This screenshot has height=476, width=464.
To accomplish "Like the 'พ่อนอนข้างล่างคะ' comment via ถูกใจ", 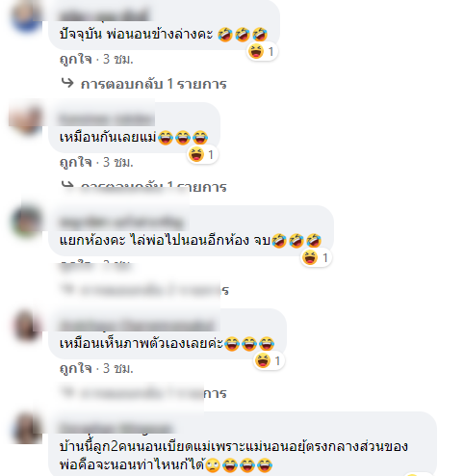I will [x=76, y=59].
